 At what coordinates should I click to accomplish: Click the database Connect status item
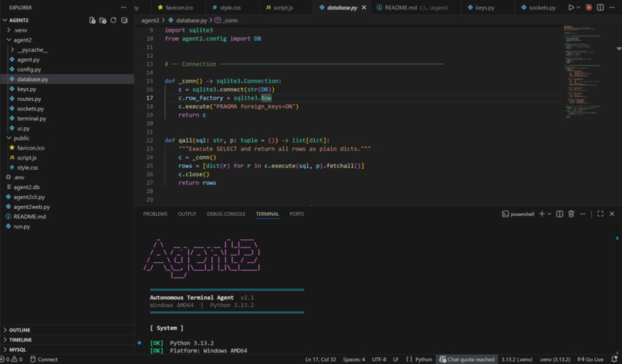44,359
